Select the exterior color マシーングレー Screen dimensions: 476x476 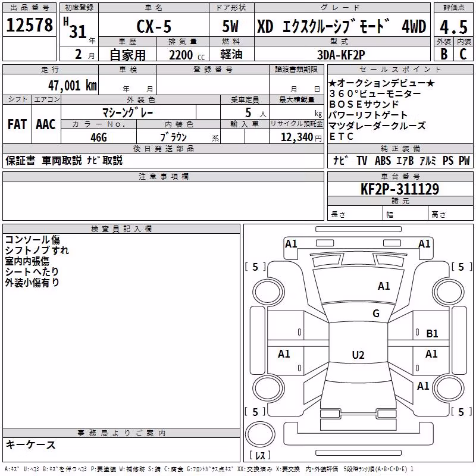tap(127, 112)
